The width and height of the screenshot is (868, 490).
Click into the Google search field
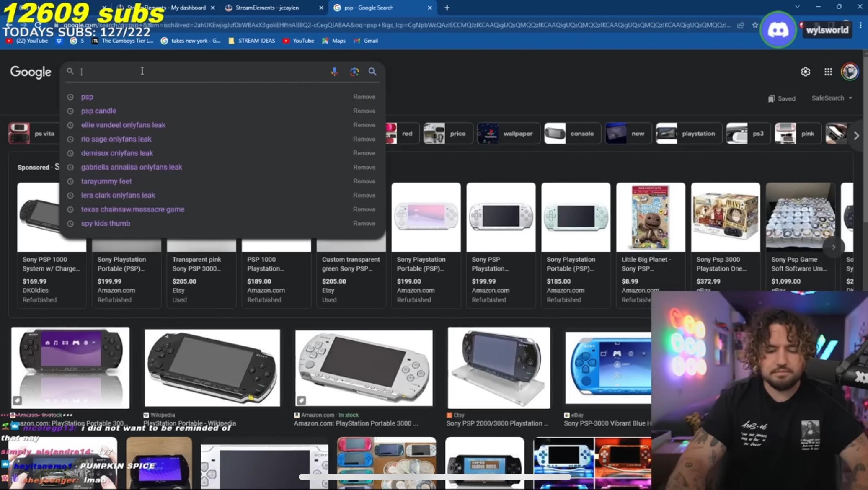[201, 72]
